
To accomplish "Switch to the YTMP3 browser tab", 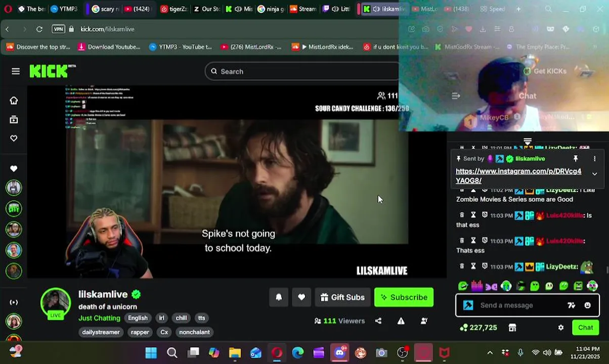I will pos(64,9).
